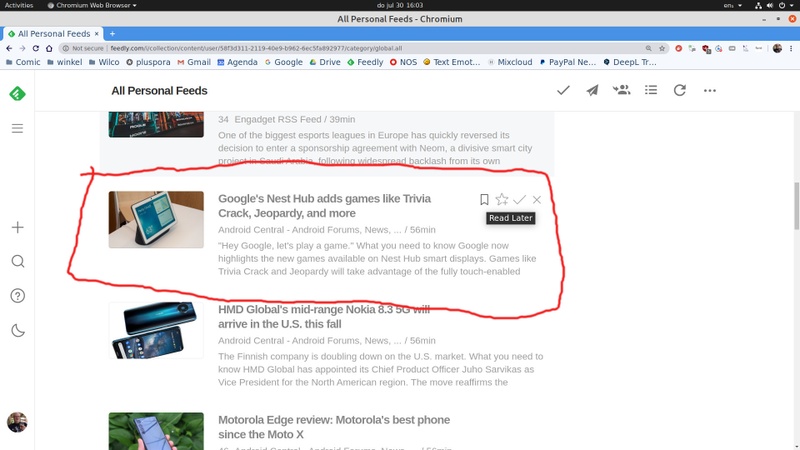Toggle night mode moon icon
The height and width of the screenshot is (450, 800).
(17, 331)
